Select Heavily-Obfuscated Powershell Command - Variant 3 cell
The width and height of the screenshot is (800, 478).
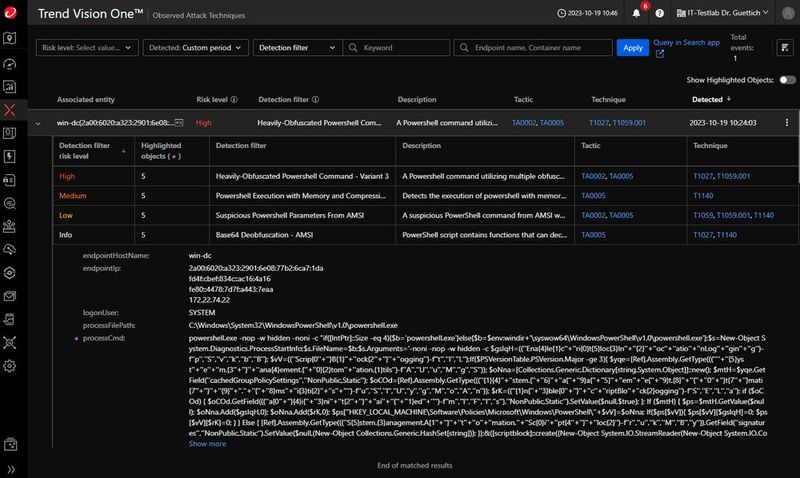pyautogui.click(x=302, y=176)
